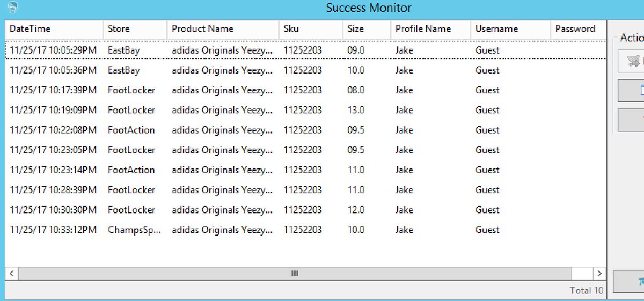Click Jake in the ChampsSp... row
This screenshot has width=644, height=301.
click(x=404, y=230)
